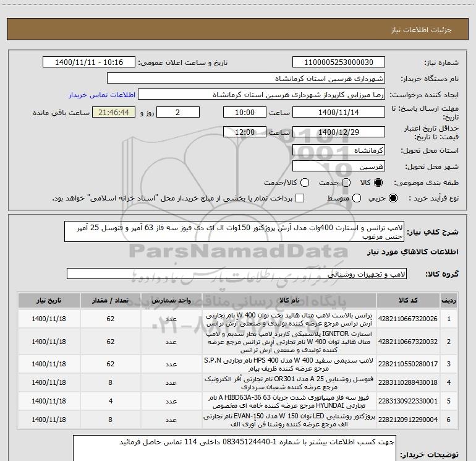
Task: Click buyer organization name field
Action: [x=246, y=79]
